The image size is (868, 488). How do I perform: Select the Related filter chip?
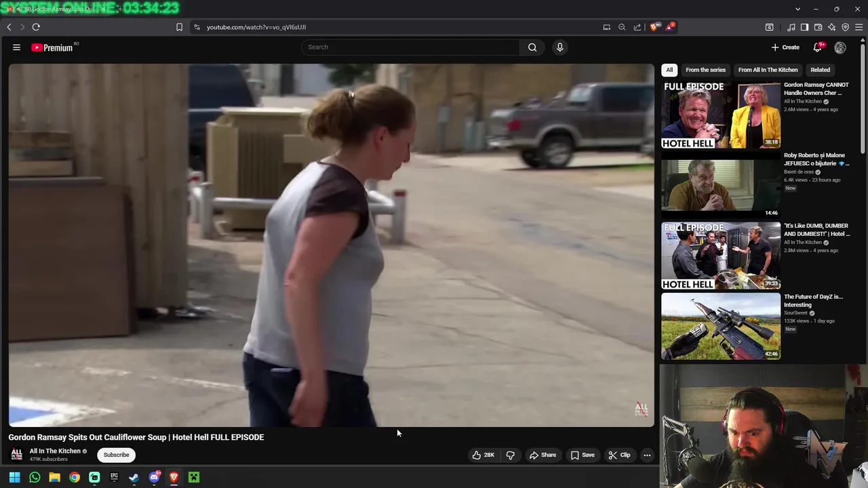(x=820, y=70)
